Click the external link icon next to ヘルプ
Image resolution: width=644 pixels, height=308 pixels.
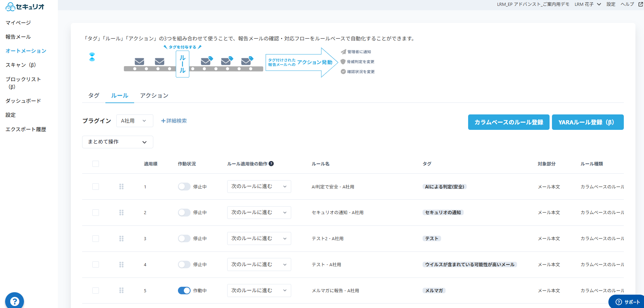[641, 4]
